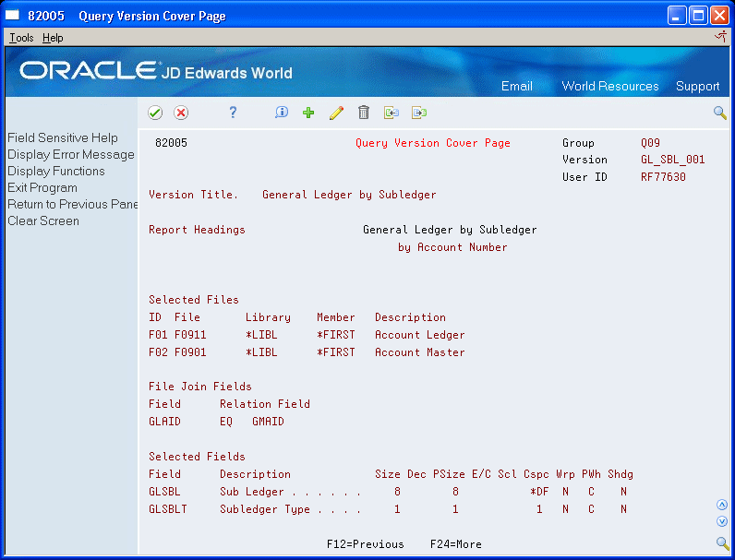Select Display Error Message
The width and height of the screenshot is (735, 560).
[x=71, y=154]
